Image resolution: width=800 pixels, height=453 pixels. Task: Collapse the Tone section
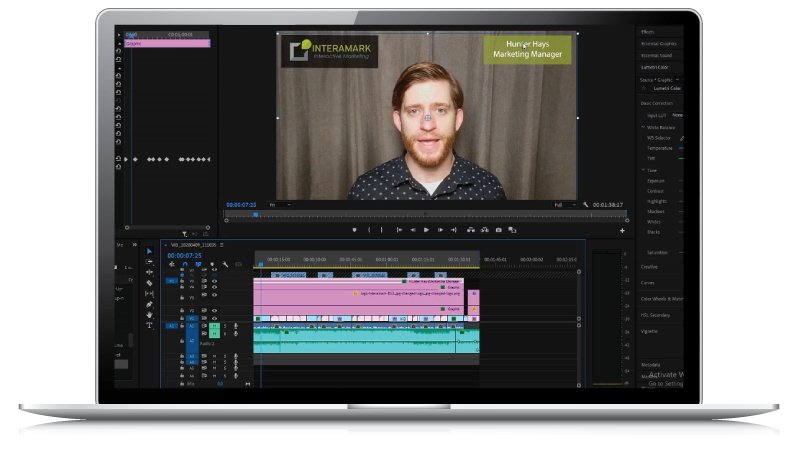[643, 170]
